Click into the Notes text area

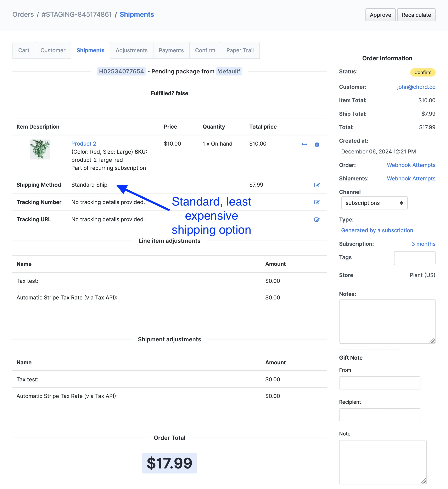[x=387, y=321]
